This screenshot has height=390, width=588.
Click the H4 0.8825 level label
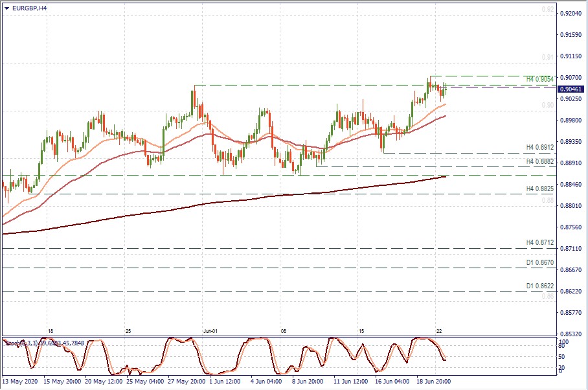point(540,189)
